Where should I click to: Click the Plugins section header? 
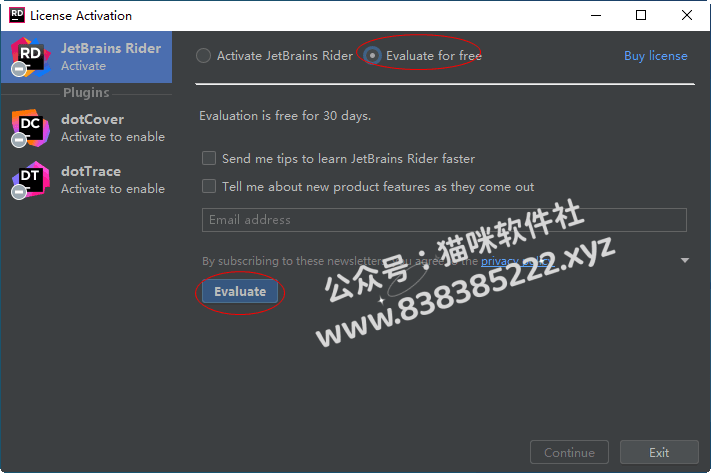(86, 93)
